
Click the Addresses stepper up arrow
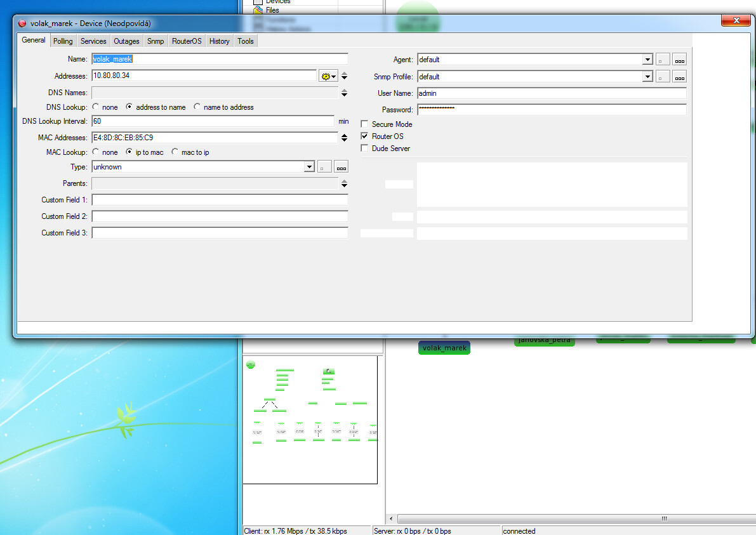pyautogui.click(x=344, y=72)
